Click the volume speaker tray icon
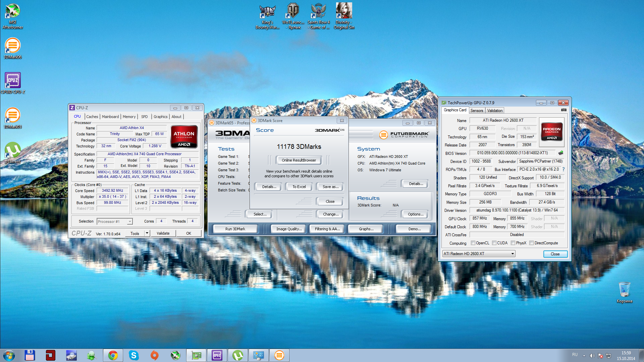 tap(592, 355)
